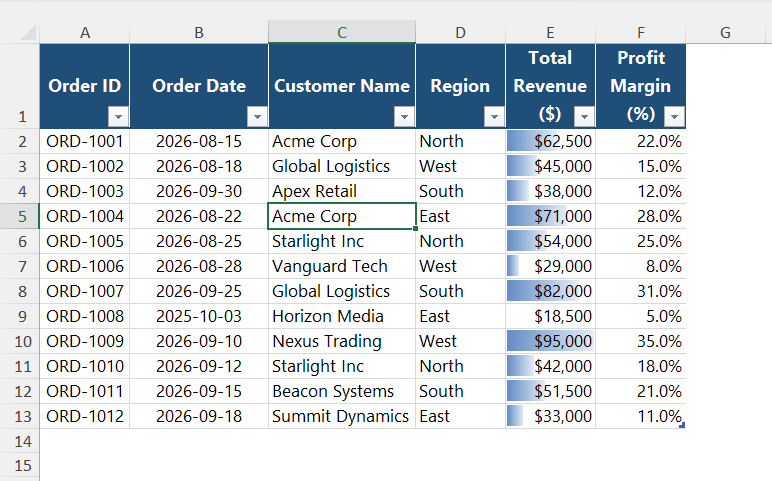
Task: Click cell ORD-1012
Action: 85,416
